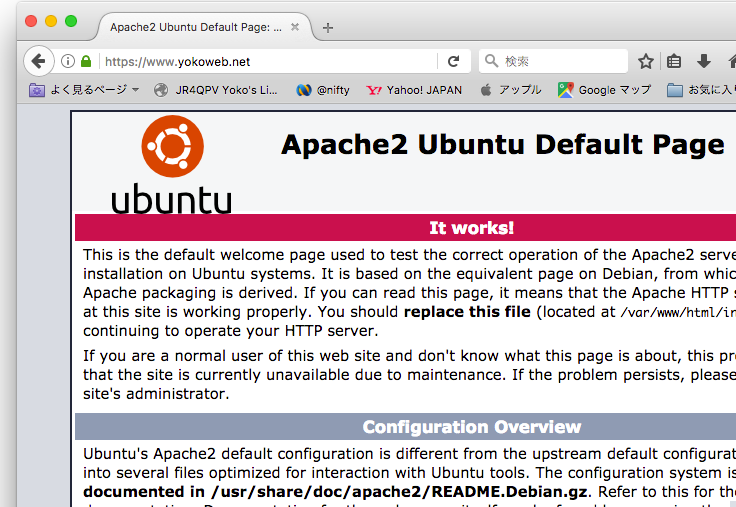Image resolution: width=736 pixels, height=507 pixels.
Task: Open the お気に入り bookmarks folder
Action: (x=701, y=90)
